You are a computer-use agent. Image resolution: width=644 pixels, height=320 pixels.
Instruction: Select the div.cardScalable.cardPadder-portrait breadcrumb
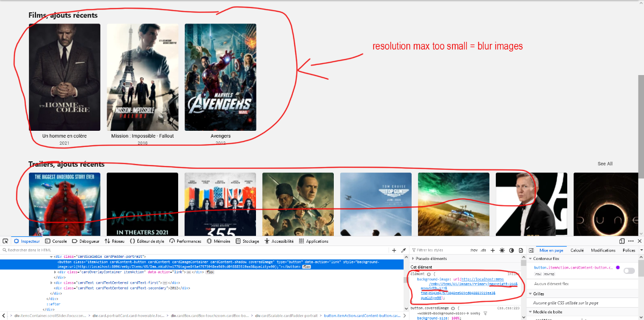(286, 316)
